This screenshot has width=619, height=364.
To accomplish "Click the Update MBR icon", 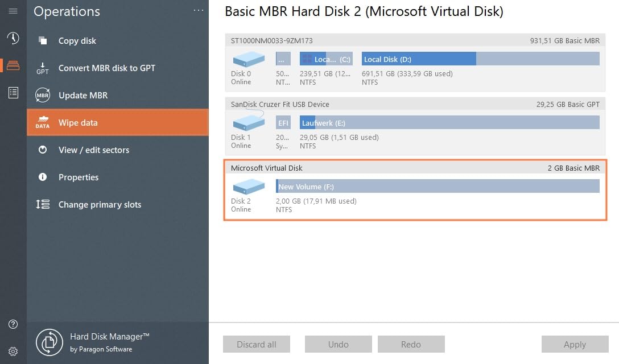I will pyautogui.click(x=43, y=95).
